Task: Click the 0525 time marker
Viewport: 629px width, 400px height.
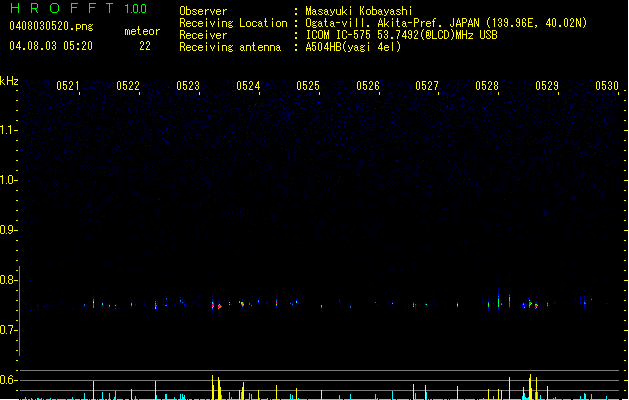Action: [x=308, y=86]
